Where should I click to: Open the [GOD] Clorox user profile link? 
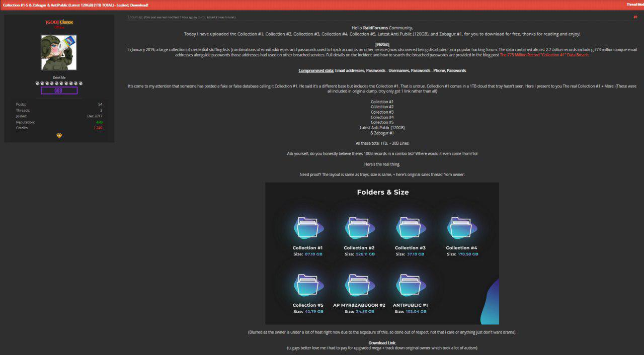pos(59,22)
